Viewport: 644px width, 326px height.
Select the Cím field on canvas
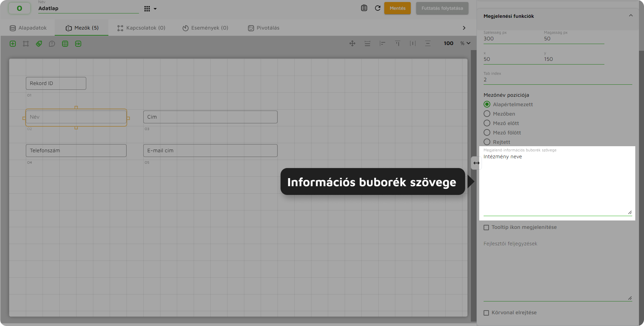[x=210, y=117]
